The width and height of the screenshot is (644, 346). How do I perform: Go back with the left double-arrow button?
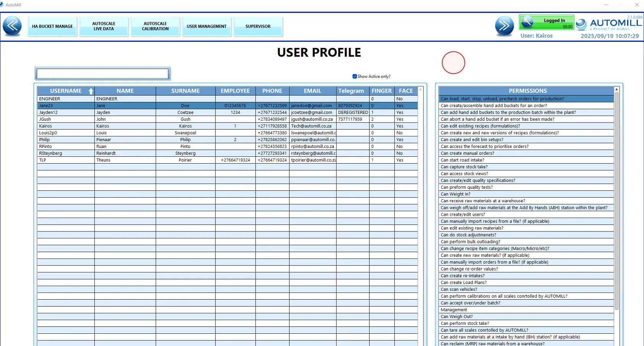12,26
